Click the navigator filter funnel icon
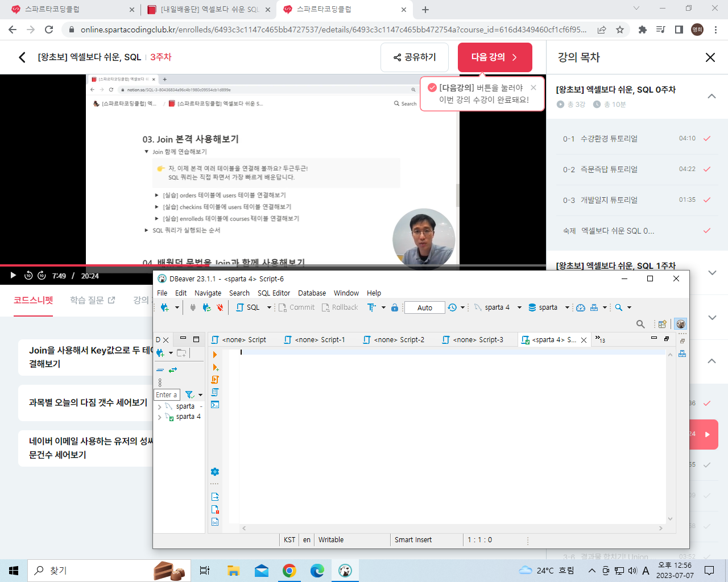This screenshot has width=728, height=582. click(x=189, y=394)
